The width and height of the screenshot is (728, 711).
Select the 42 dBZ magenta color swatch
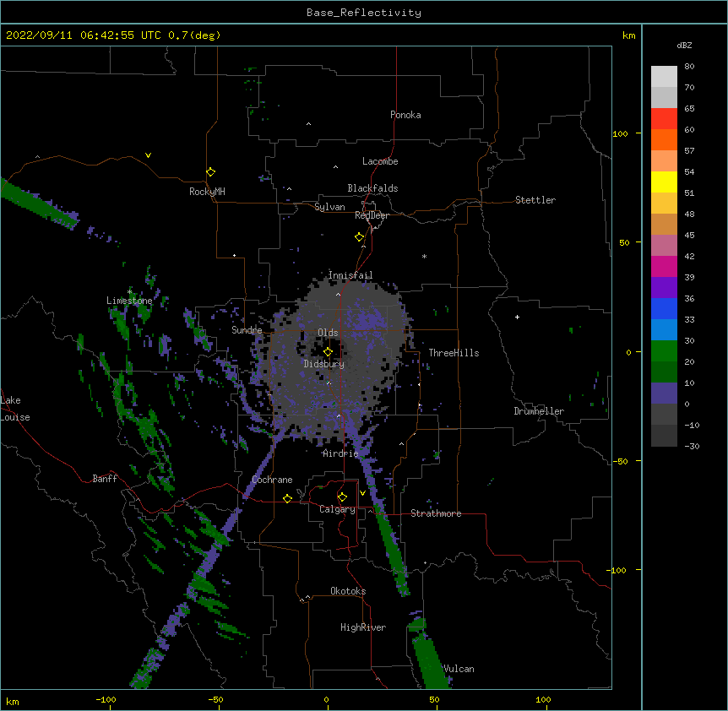[x=664, y=266]
